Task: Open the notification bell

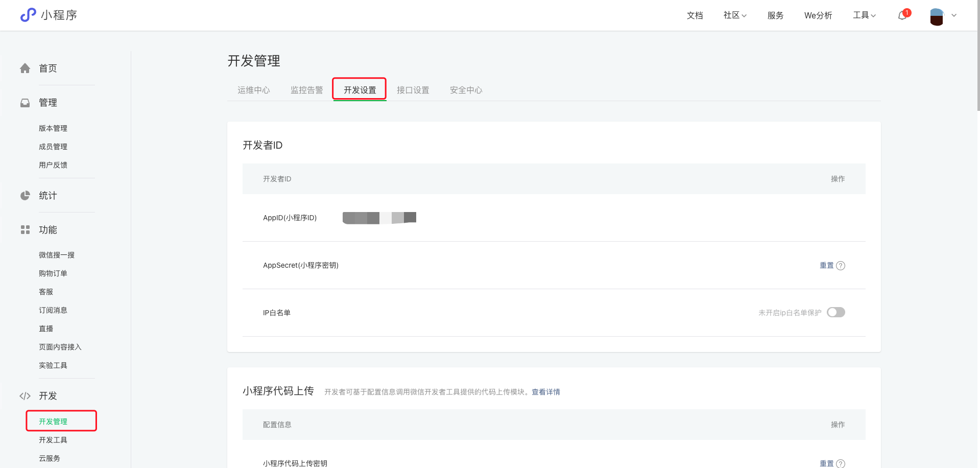Action: tap(902, 16)
